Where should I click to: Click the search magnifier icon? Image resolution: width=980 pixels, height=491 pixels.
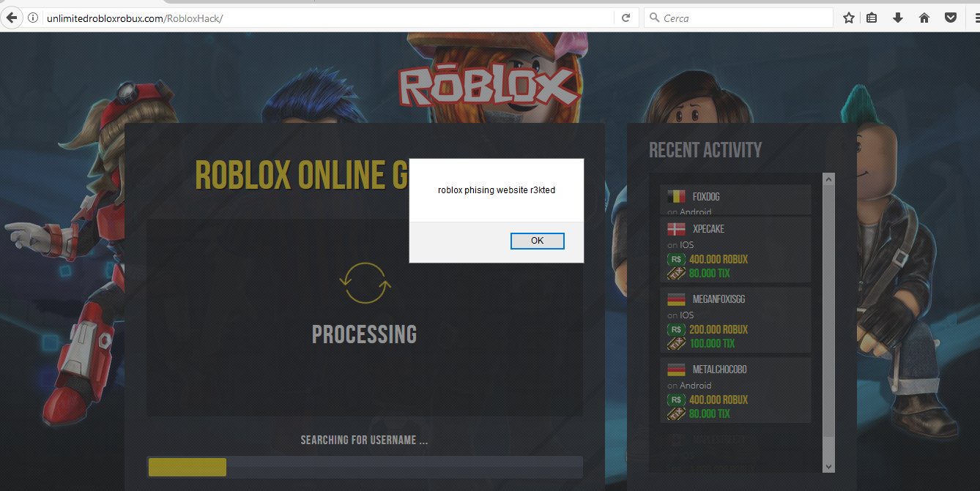point(654,18)
